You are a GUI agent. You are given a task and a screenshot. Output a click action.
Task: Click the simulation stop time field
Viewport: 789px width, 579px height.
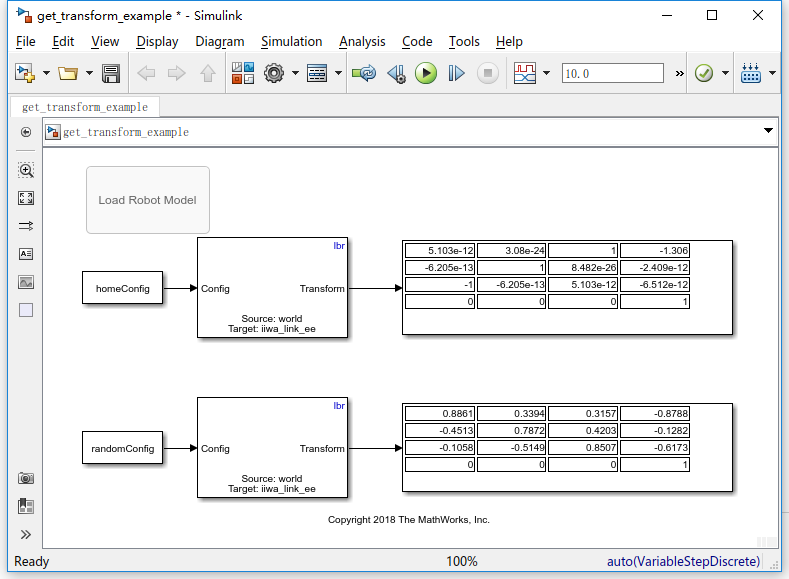point(612,73)
